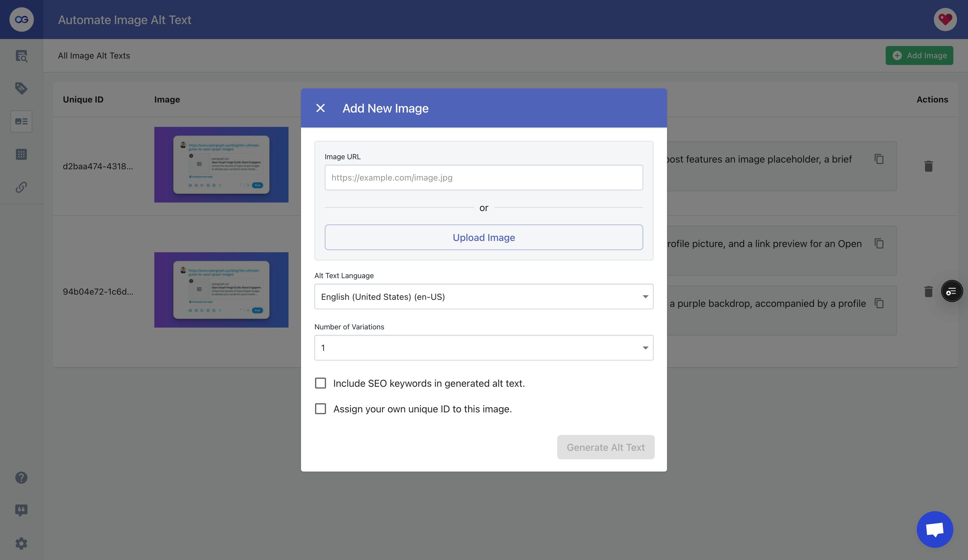Image resolution: width=968 pixels, height=560 pixels.
Task: Open the list/content panel icon
Action: (21, 121)
